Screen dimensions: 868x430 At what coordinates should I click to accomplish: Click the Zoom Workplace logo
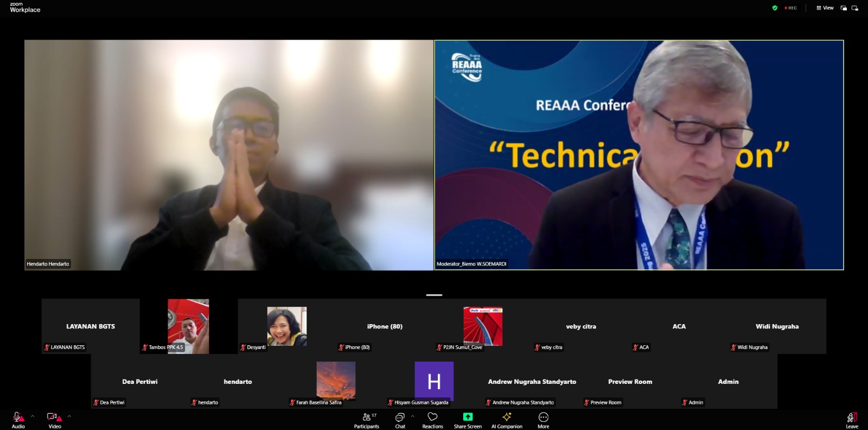(25, 7)
